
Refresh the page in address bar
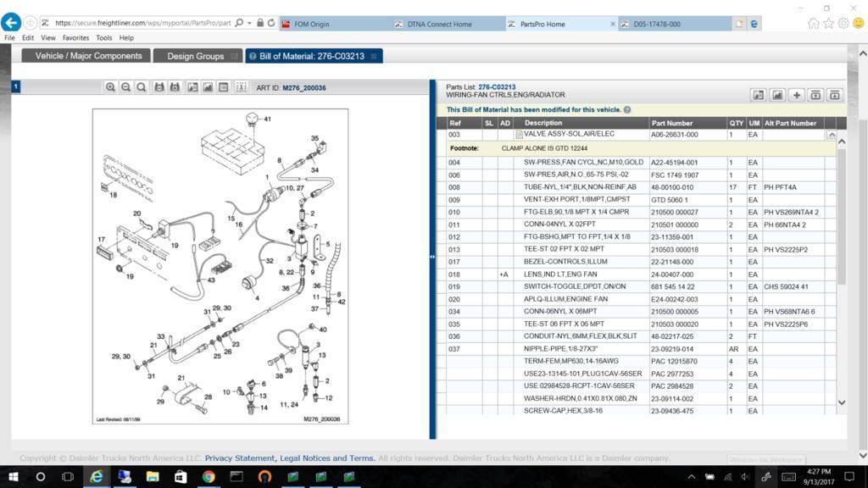click(x=271, y=23)
